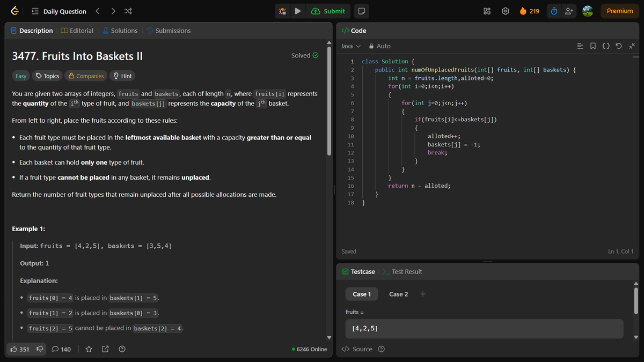Open the Java language dropdown
Viewport: 644px width, 362px height.
click(x=349, y=46)
